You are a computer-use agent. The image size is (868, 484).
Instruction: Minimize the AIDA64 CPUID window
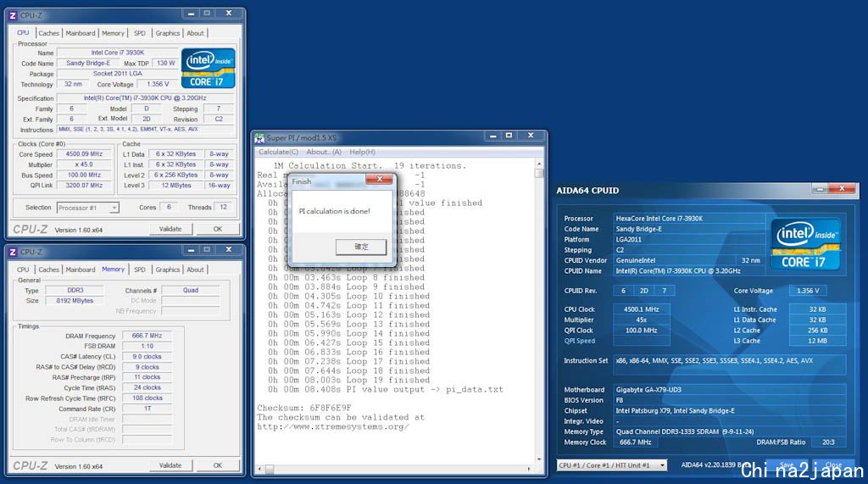(820, 189)
